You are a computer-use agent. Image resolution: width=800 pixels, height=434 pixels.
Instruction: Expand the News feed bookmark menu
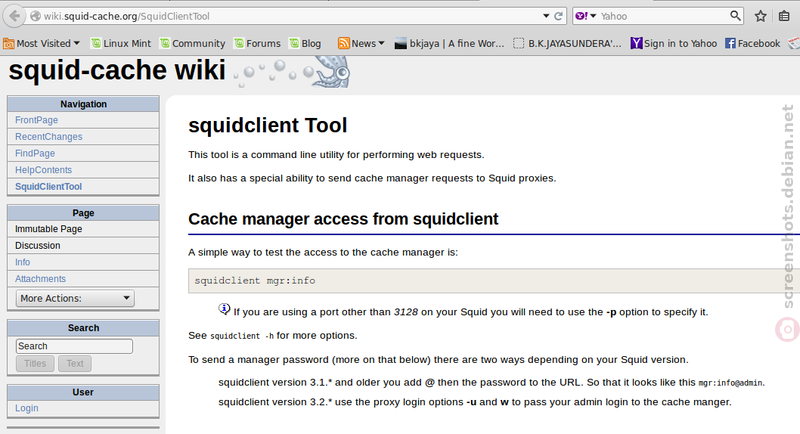(x=361, y=43)
